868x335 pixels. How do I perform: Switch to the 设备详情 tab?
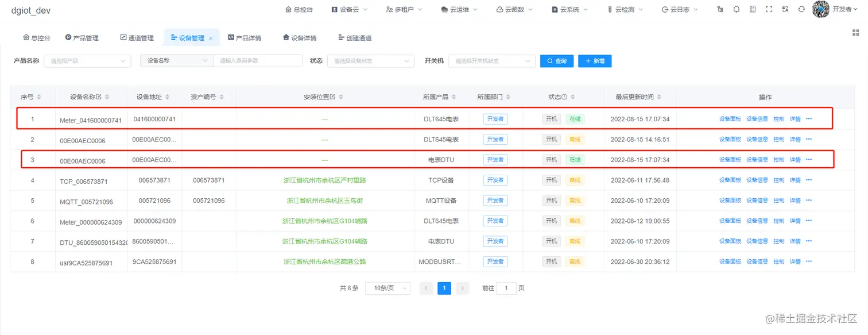(300, 38)
